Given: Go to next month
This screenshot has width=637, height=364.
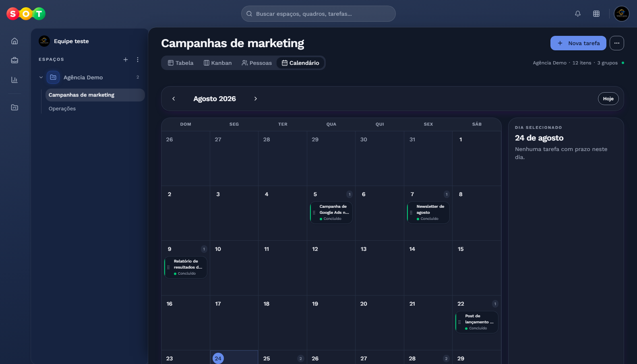Looking at the screenshot, I should 255,99.
